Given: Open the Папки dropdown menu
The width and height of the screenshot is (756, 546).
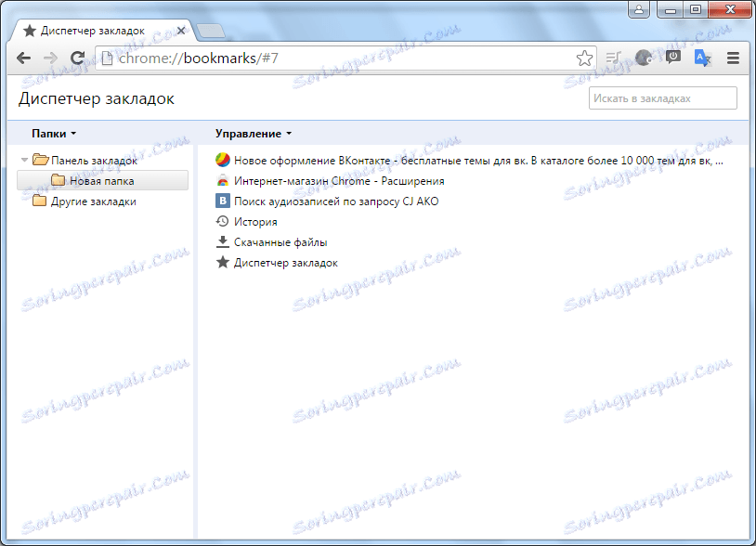Looking at the screenshot, I should pos(54,134).
